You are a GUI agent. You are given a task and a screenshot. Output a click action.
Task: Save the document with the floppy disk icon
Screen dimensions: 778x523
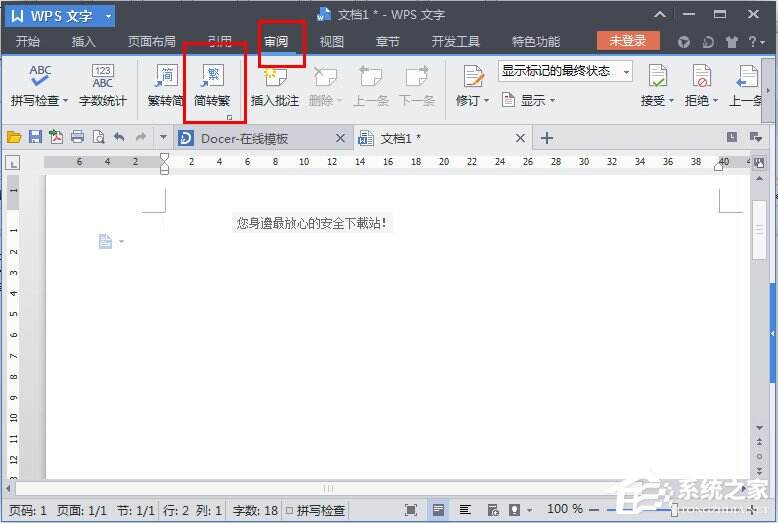[x=35, y=137]
